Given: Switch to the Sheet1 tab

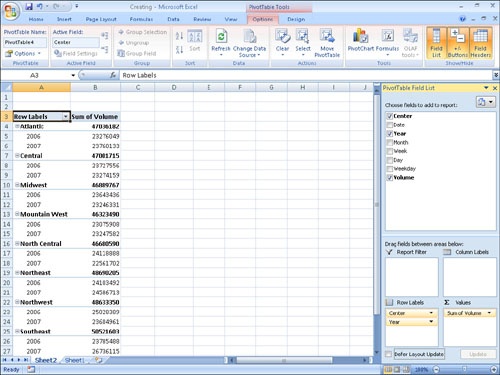Looking at the screenshot, I should (x=74, y=360).
